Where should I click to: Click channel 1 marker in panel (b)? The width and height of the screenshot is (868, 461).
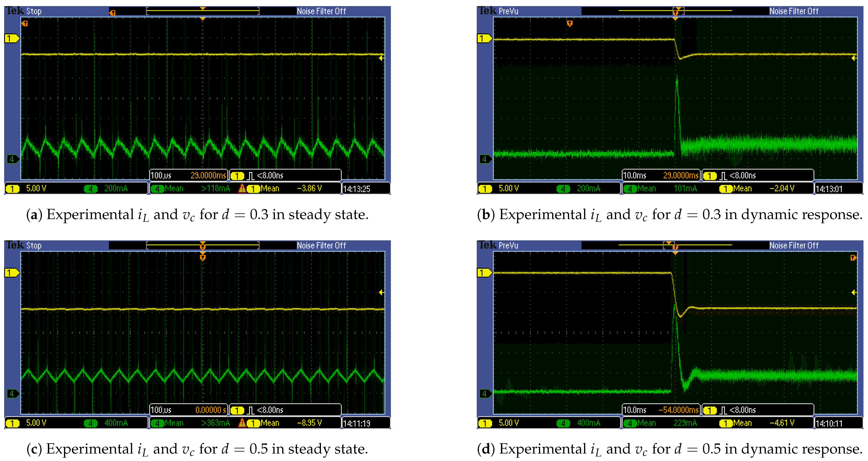point(484,38)
